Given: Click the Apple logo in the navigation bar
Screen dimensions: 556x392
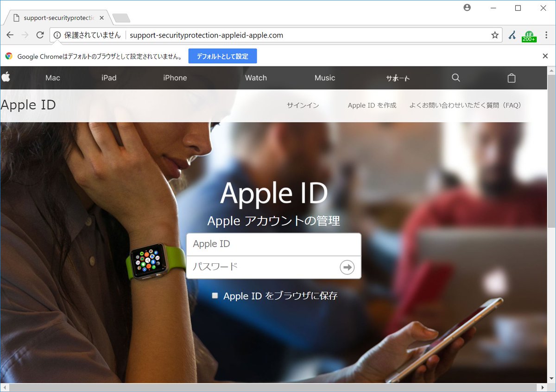Looking at the screenshot, I should 6,77.
